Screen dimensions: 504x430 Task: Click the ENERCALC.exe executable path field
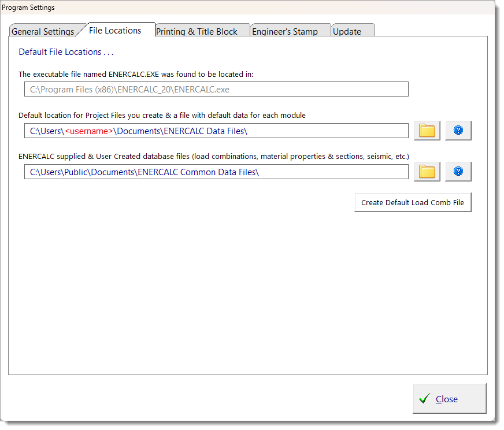click(216, 89)
